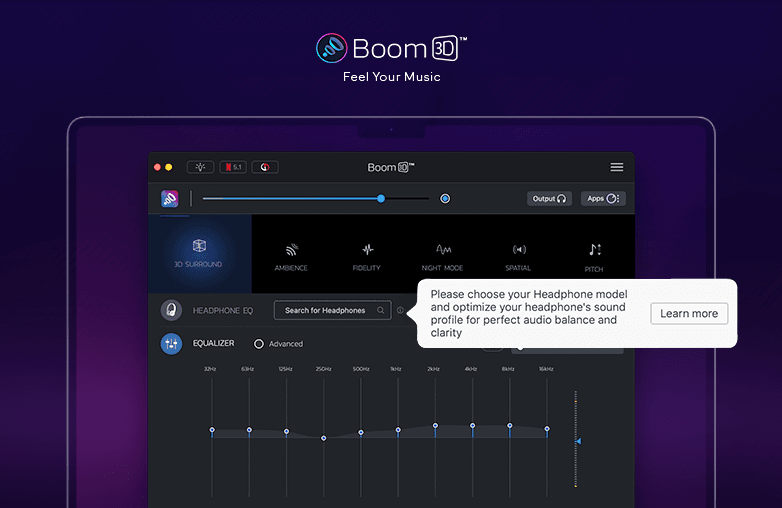
Task: Click the brightness icon in the title bar
Action: click(x=200, y=167)
